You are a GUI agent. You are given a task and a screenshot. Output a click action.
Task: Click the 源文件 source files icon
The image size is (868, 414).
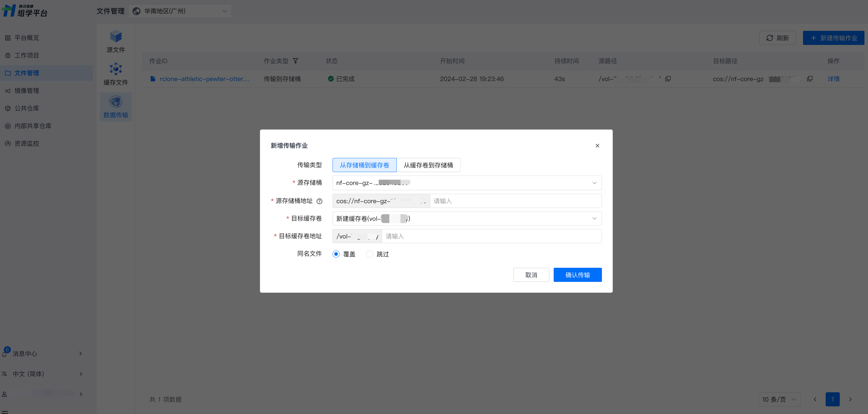[x=116, y=36]
